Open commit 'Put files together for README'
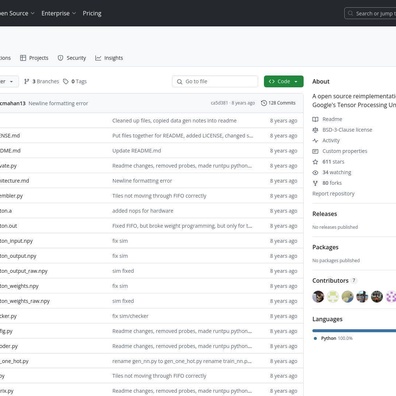This screenshot has width=396, height=396. tap(183, 136)
